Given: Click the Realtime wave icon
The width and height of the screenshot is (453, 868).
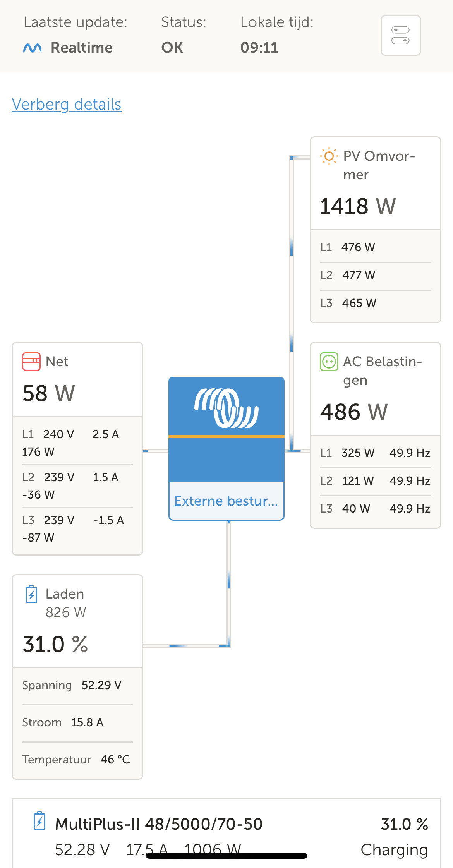Looking at the screenshot, I should click(33, 48).
